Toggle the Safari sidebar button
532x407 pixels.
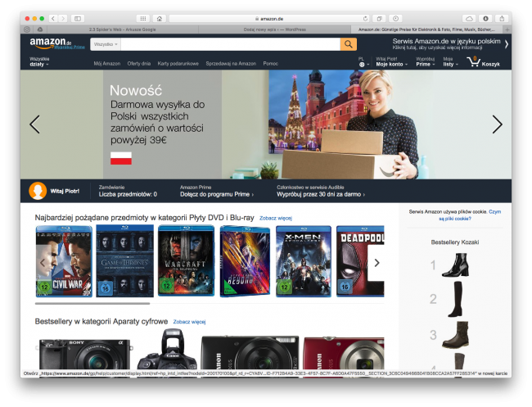[x=78, y=18]
